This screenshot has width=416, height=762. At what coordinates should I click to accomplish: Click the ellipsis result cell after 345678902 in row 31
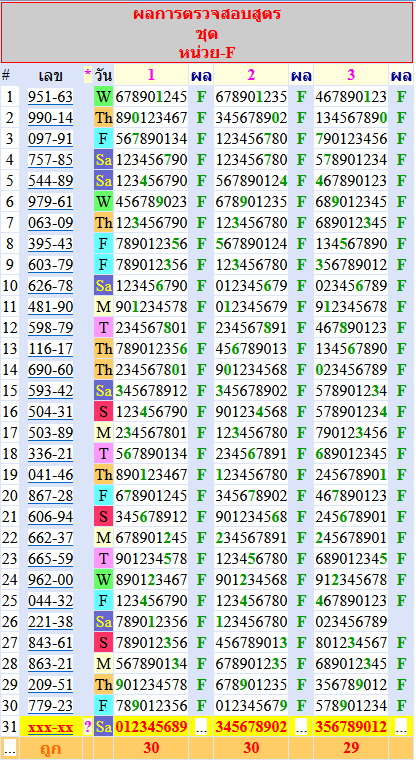pyautogui.click(x=301, y=727)
